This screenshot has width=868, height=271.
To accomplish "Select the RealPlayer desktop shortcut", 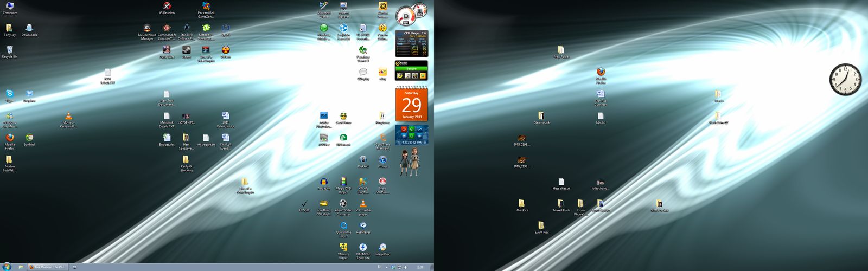I will pyautogui.click(x=363, y=228).
